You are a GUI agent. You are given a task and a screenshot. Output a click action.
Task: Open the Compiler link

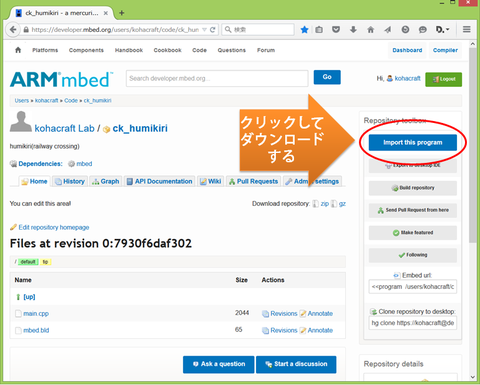click(x=445, y=50)
